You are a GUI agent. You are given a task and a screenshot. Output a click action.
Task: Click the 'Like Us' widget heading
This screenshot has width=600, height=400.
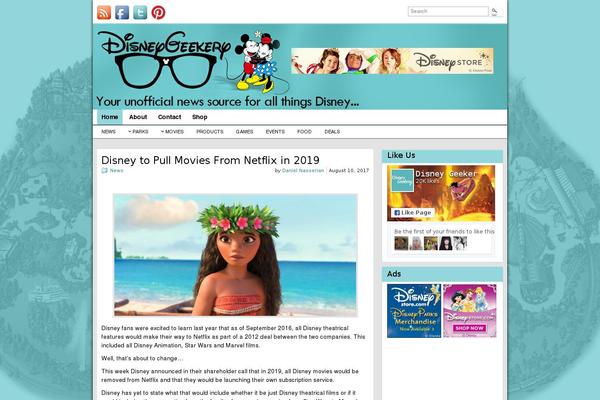pos(401,155)
